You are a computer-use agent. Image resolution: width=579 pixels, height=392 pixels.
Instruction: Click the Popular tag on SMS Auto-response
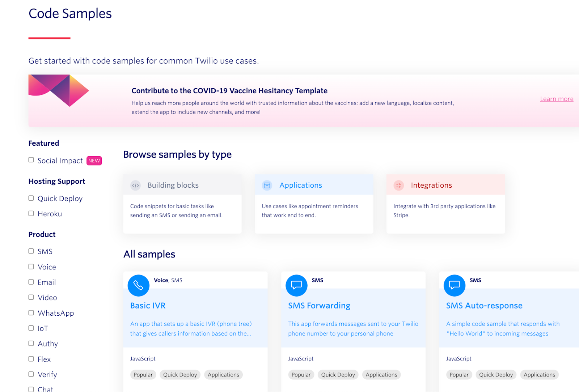(459, 375)
